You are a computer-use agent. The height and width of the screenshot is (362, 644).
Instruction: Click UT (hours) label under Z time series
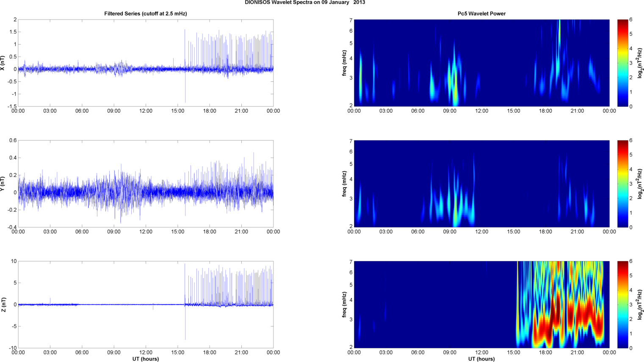pyautogui.click(x=146, y=359)
